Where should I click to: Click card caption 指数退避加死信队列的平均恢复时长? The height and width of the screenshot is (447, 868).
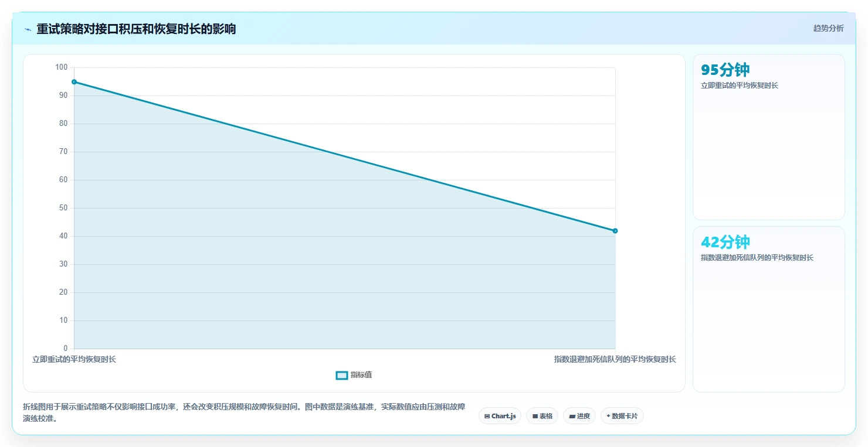coord(757,258)
